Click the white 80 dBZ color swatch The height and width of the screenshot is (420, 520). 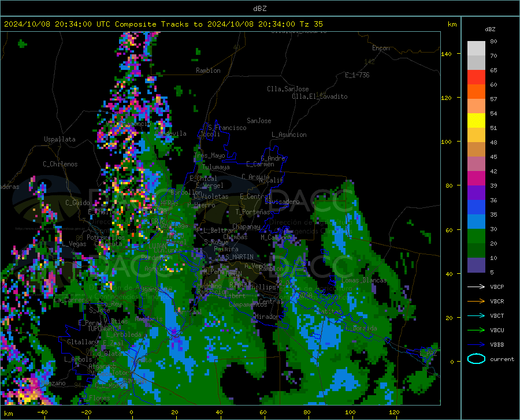click(476, 49)
